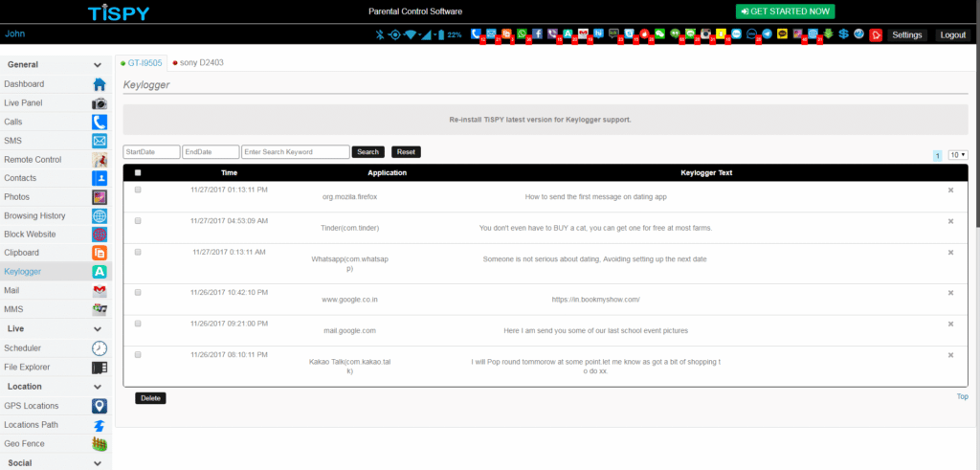Image resolution: width=980 pixels, height=470 pixels.
Task: Delete the firefox row with its X
Action: pyautogui.click(x=950, y=190)
